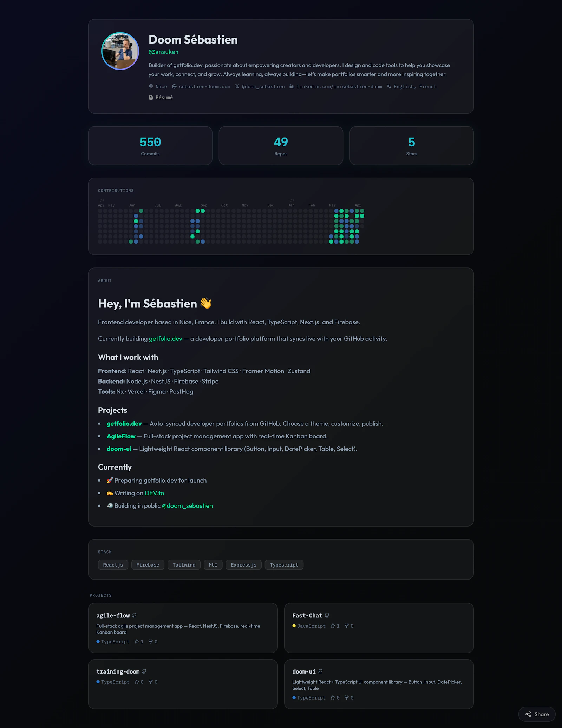This screenshot has width=562, height=728.
Task: Click the location pin icon next to Nice
Action: pos(151,86)
